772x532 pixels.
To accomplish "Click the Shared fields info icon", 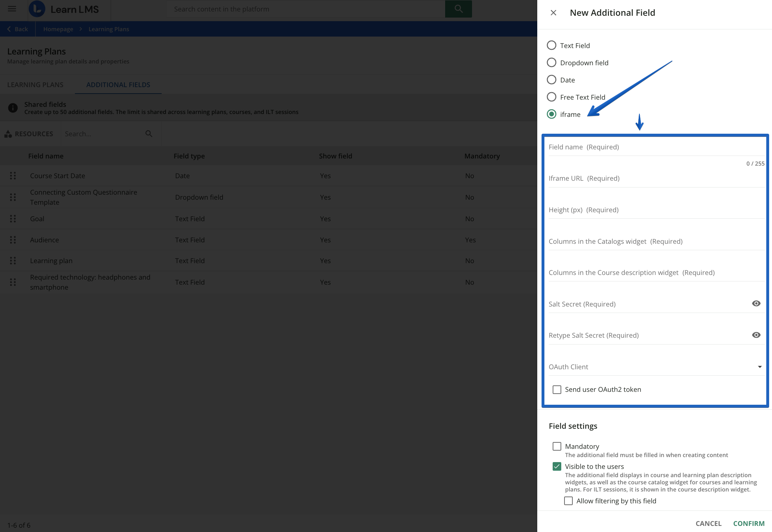I will (x=13, y=108).
